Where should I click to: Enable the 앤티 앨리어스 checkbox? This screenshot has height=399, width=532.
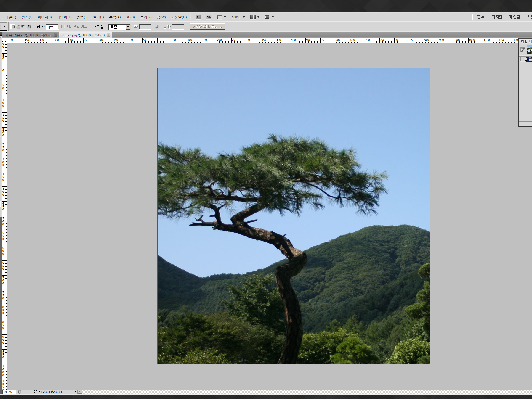pyautogui.click(x=63, y=26)
